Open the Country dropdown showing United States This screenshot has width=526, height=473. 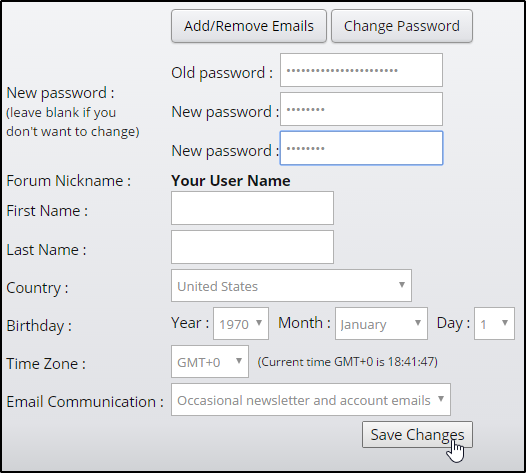291,285
